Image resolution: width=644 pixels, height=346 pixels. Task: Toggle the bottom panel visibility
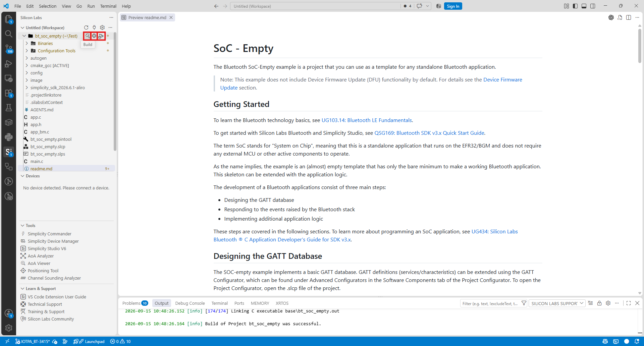(584, 6)
